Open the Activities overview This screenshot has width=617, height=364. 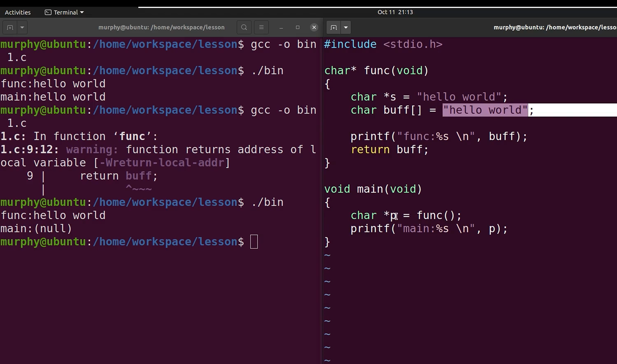pyautogui.click(x=18, y=12)
